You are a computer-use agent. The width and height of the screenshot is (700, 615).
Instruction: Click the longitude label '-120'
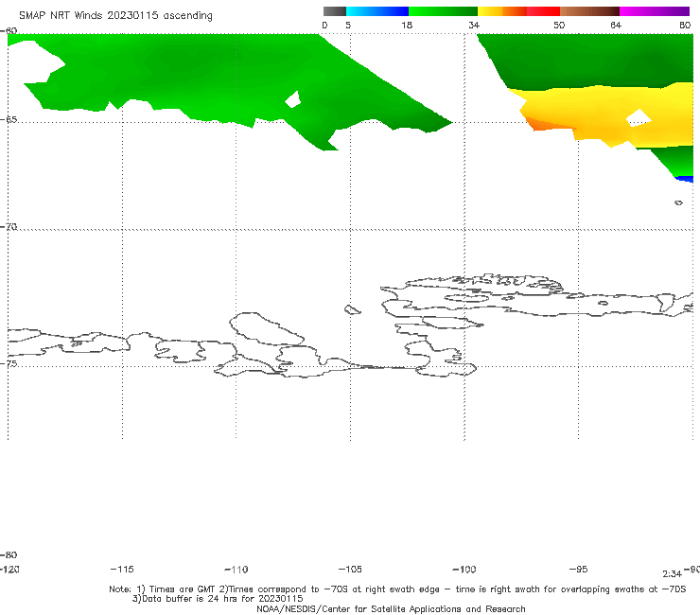(9, 570)
